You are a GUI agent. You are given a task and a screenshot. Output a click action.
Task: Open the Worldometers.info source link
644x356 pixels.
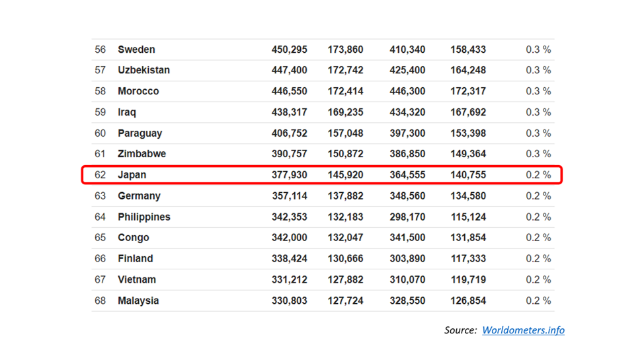tap(523, 330)
